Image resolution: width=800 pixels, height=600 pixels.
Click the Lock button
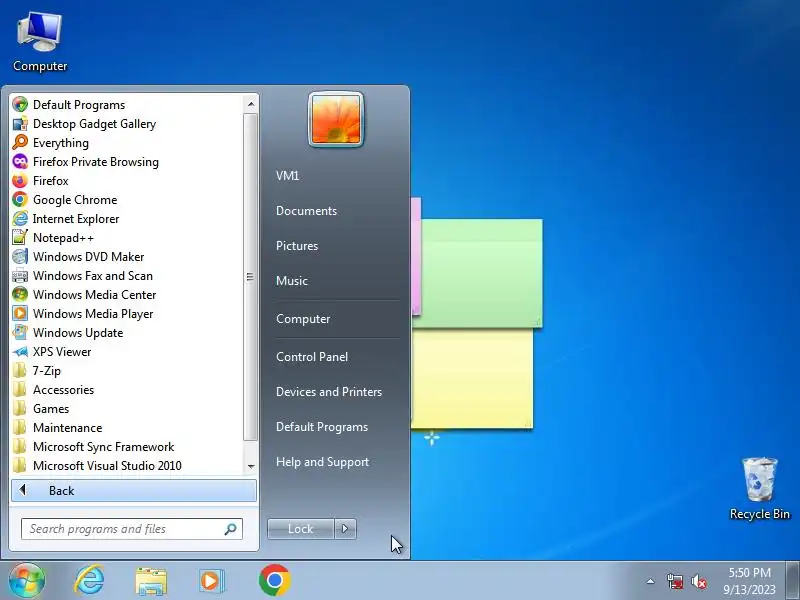pyautogui.click(x=301, y=529)
